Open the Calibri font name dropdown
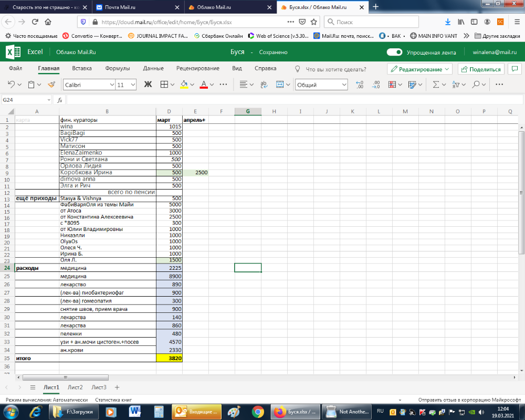The width and height of the screenshot is (525, 420). [89, 85]
